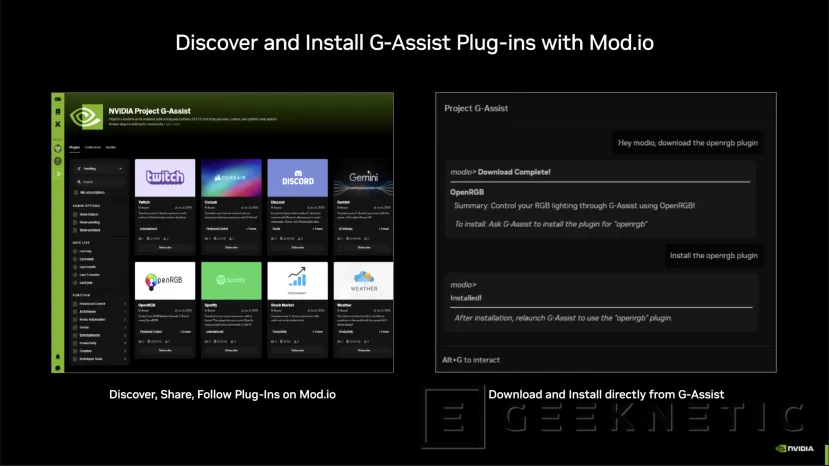
Task: Select the Last month radio option
Action: [75, 267]
